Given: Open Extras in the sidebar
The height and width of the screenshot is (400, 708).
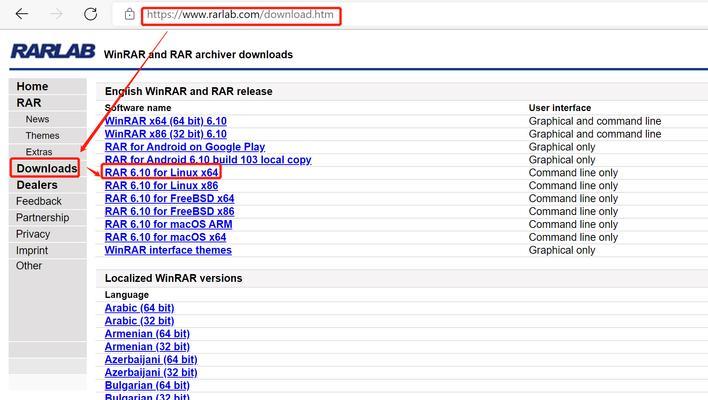Looking at the screenshot, I should (x=39, y=152).
